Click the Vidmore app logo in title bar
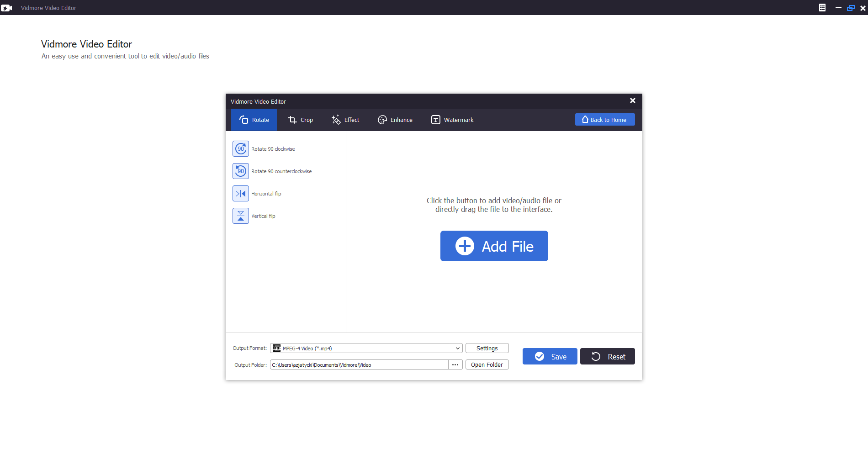The height and width of the screenshot is (470, 868). [6, 8]
